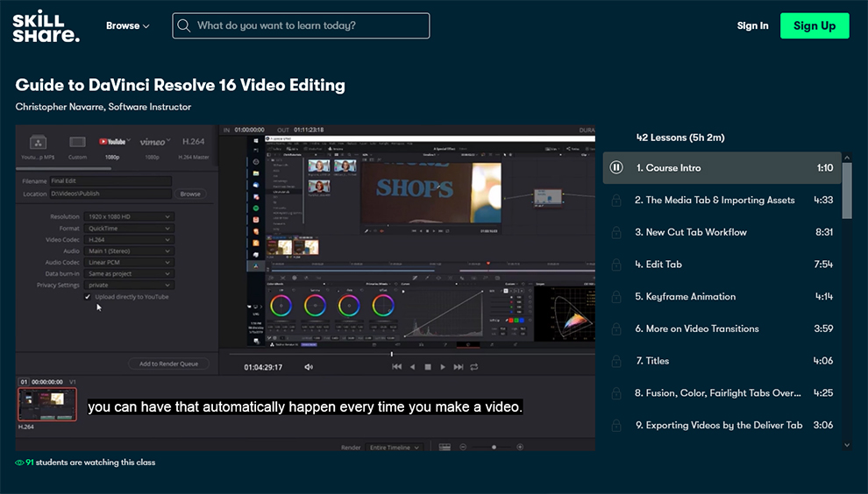This screenshot has width=868, height=494.
Task: Click the viewer scrubber playhead bar
Action: click(x=391, y=354)
